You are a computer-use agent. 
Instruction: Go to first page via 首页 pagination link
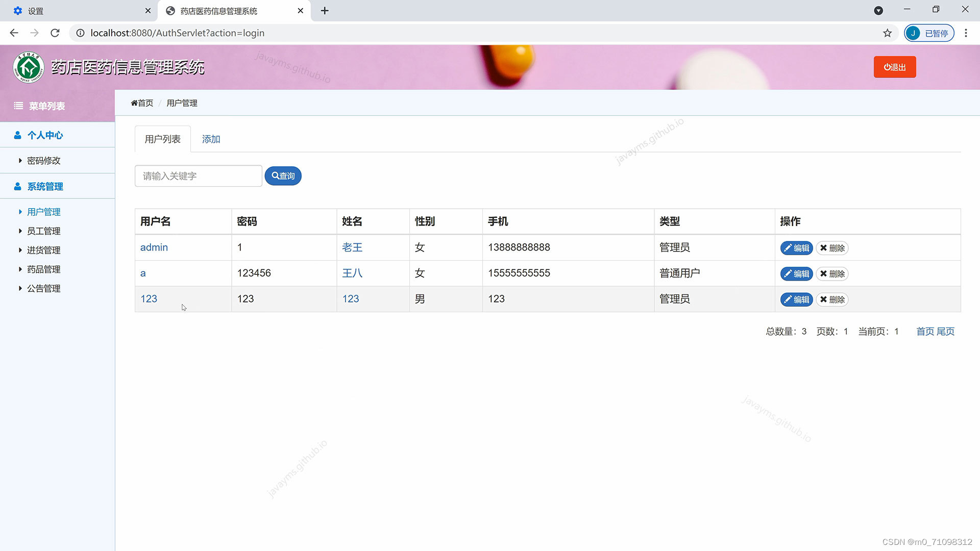point(925,332)
